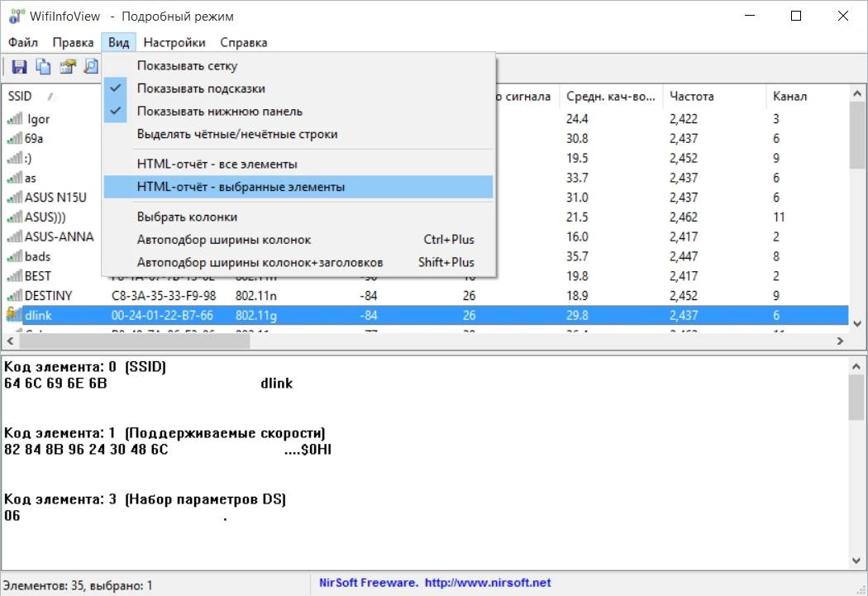
Task: Click Код элемента: 0 (SSID) line
Action: pyautogui.click(x=85, y=367)
